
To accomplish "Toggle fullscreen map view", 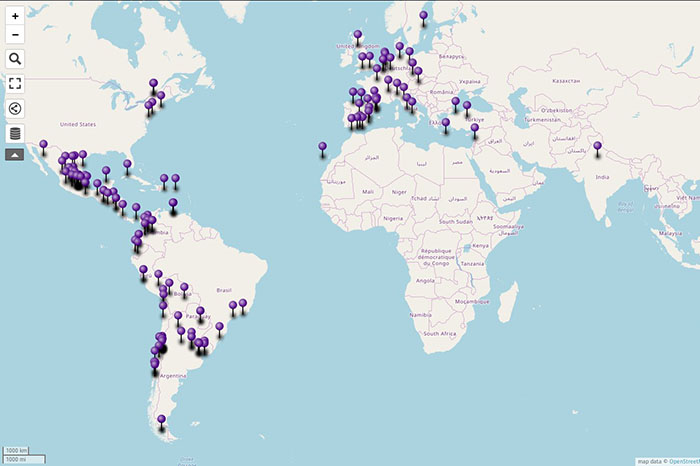I will 15,84.
